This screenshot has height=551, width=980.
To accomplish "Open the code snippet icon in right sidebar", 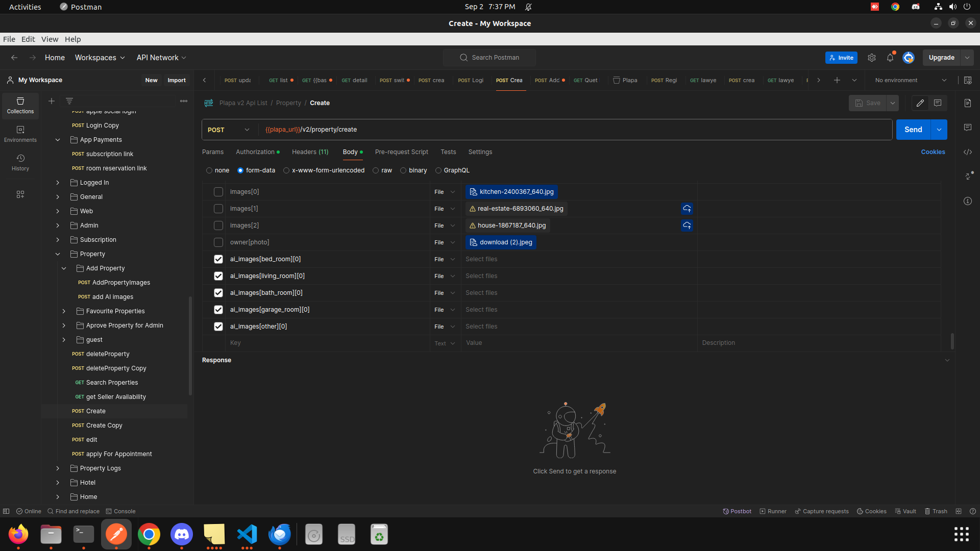I will [x=968, y=152].
